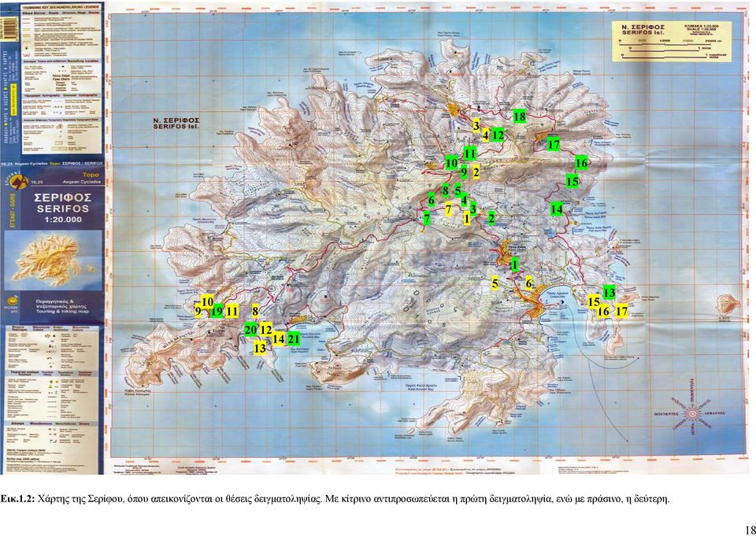This screenshot has height=536, width=756.
Task: Click yellow sampling marker 7
Action: [x=448, y=209]
